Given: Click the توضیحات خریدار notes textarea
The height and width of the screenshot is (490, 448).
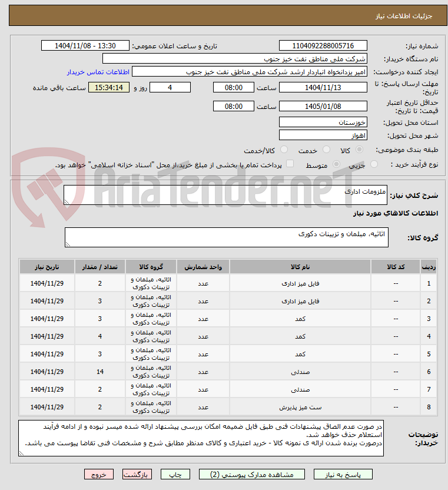Looking at the screenshot, I should [x=201, y=438].
